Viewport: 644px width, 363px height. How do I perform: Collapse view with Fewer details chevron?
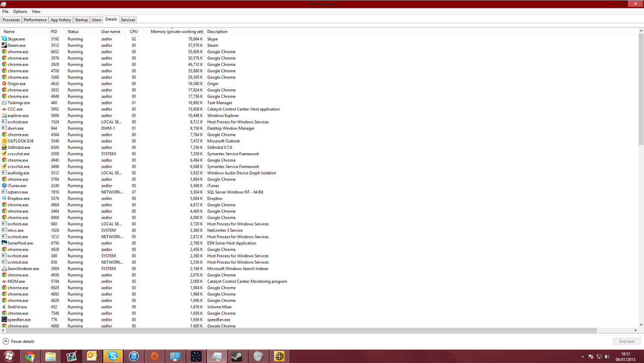click(x=6, y=341)
